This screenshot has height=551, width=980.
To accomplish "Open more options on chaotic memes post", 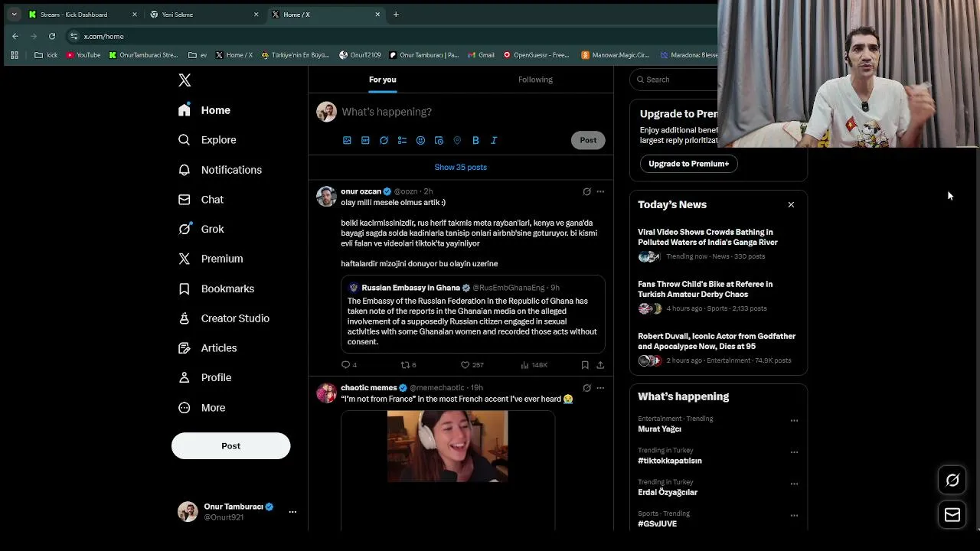I will coord(600,388).
